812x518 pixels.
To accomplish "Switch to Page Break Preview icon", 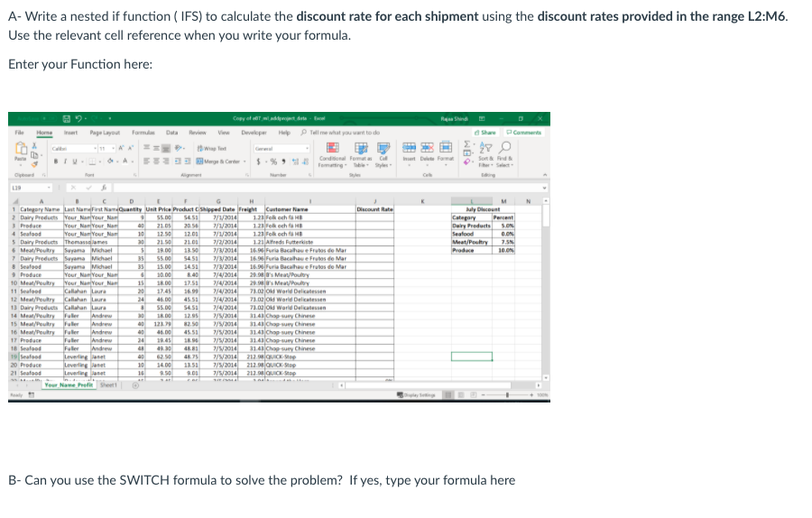I will click(x=474, y=394).
